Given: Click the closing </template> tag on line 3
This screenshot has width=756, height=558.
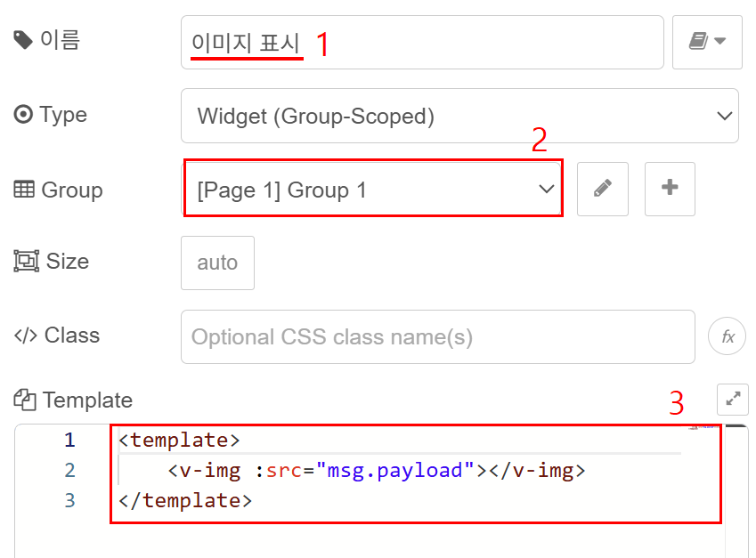Looking at the screenshot, I should coord(185,500).
